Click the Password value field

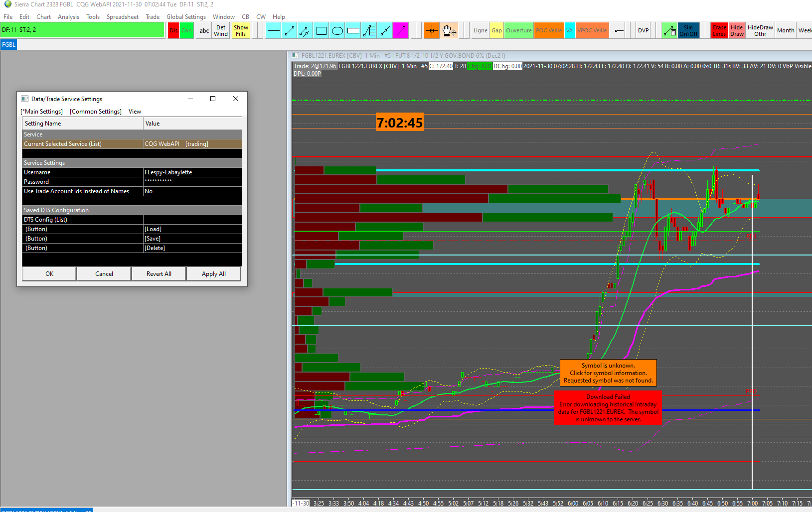[192, 182]
